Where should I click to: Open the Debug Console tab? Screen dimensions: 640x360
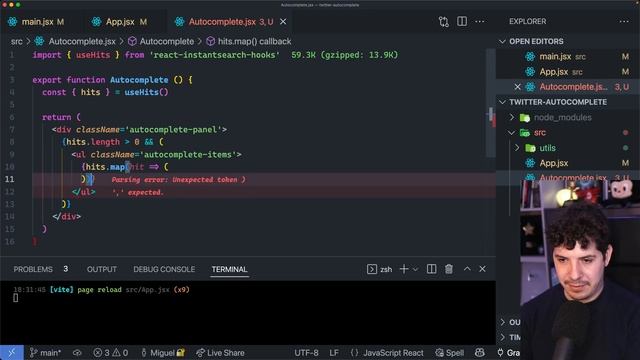tap(164, 269)
